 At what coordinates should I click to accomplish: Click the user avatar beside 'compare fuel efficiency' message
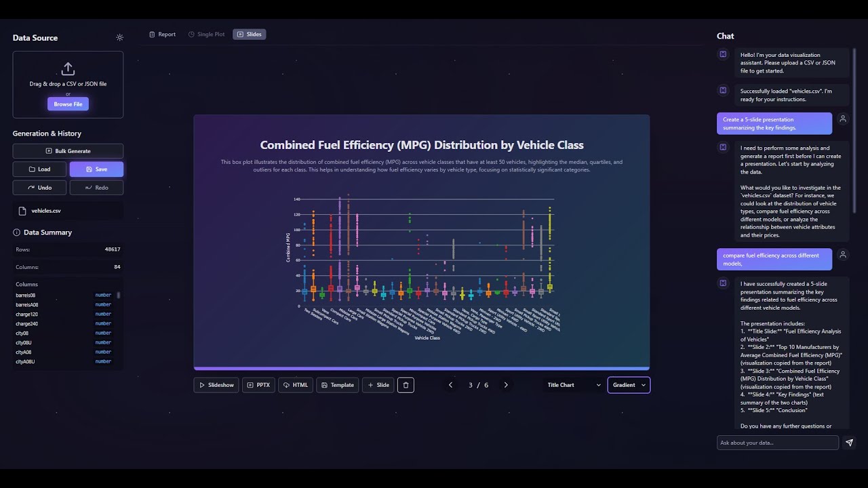[843, 255]
